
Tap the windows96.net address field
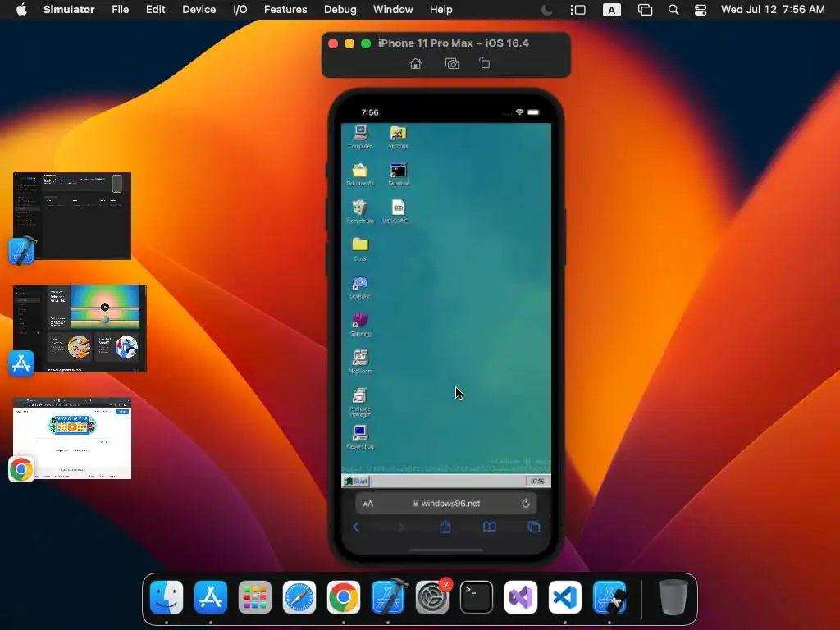(x=446, y=504)
